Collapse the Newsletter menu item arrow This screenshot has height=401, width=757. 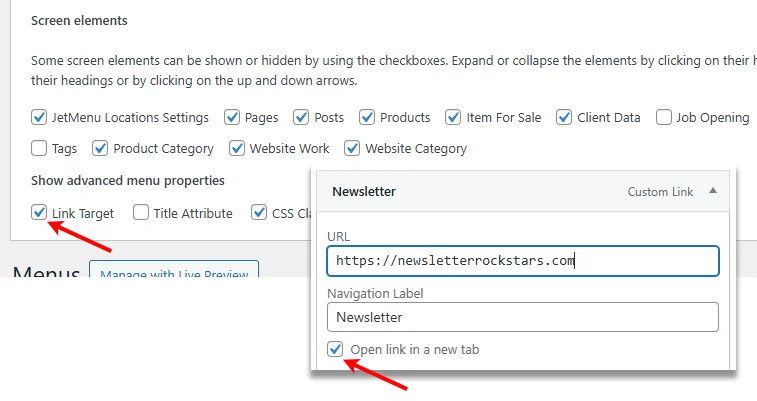712,190
